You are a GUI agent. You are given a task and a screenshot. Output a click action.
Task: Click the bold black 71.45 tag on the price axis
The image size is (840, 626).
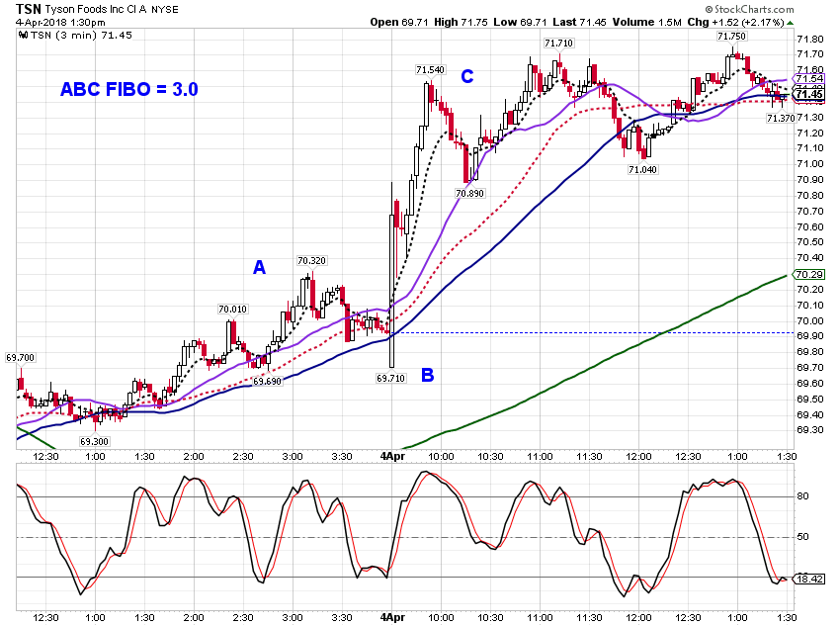tap(808, 95)
